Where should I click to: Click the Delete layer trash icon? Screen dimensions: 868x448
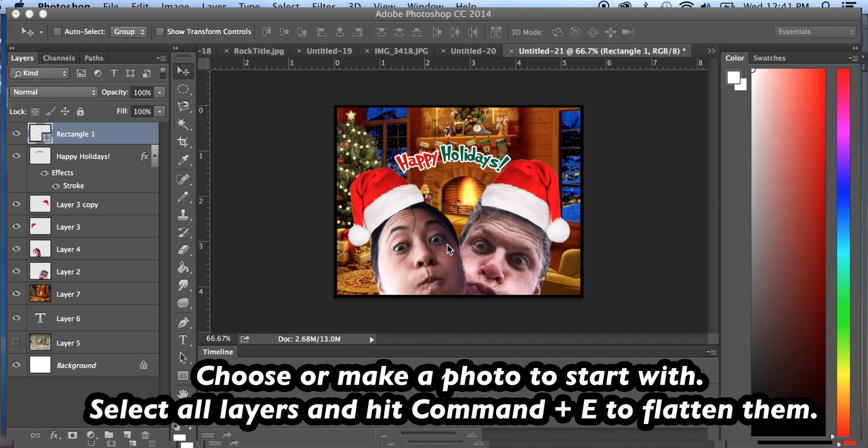click(145, 435)
